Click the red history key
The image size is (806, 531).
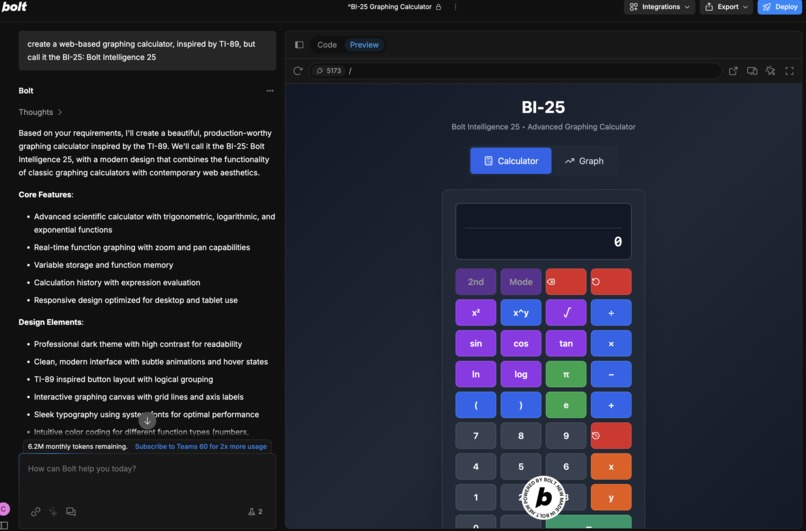611,436
